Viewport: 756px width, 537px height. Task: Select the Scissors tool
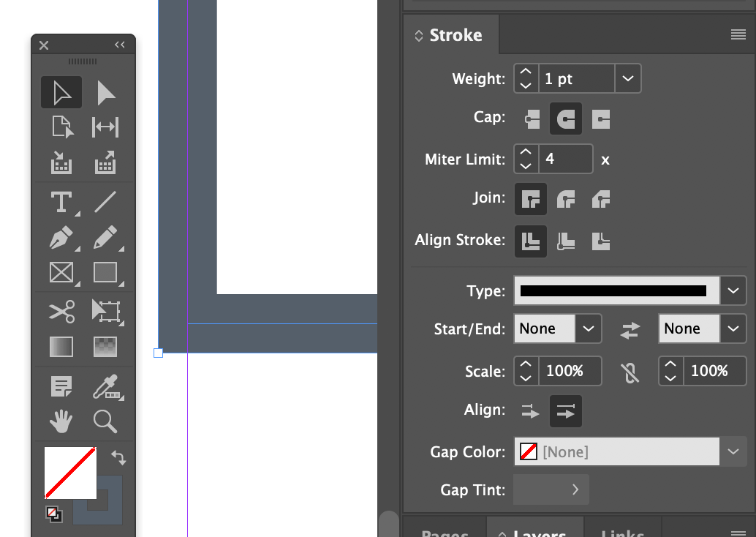click(x=61, y=311)
